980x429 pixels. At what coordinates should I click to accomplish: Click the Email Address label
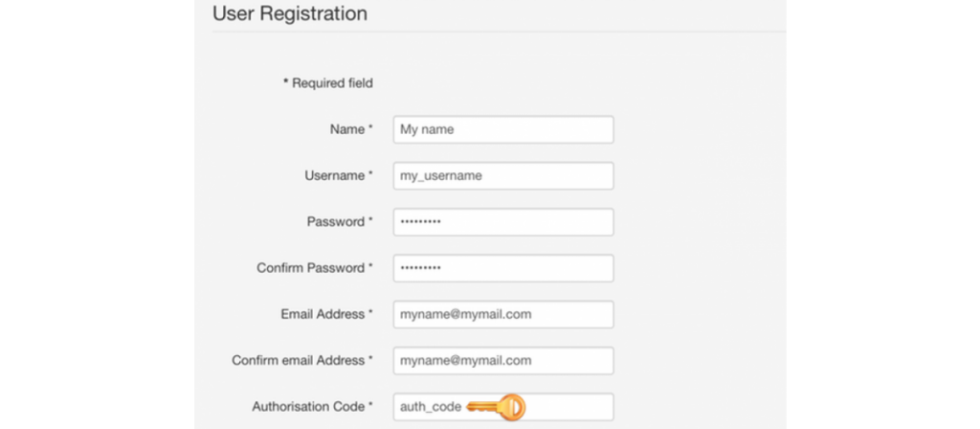point(323,314)
